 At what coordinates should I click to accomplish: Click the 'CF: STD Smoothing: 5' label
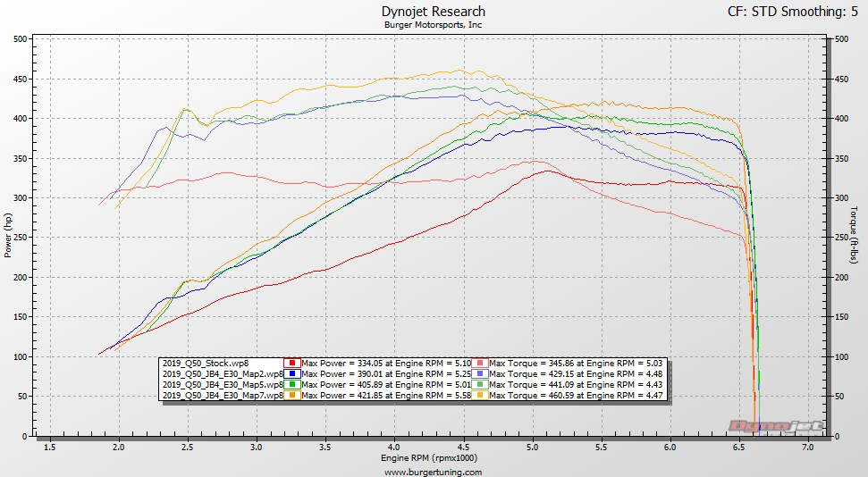(793, 12)
